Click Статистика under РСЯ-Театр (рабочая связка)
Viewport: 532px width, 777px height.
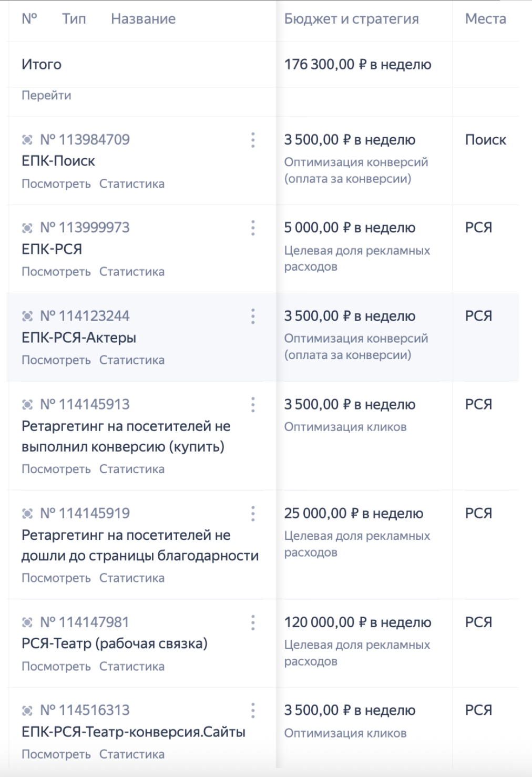[x=132, y=667]
